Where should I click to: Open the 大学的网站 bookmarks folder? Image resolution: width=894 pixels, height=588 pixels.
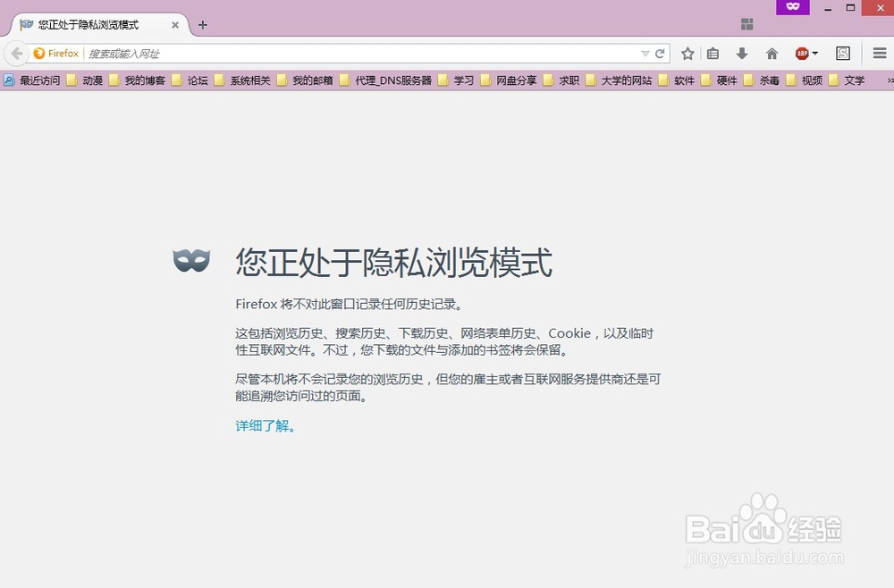(620, 80)
